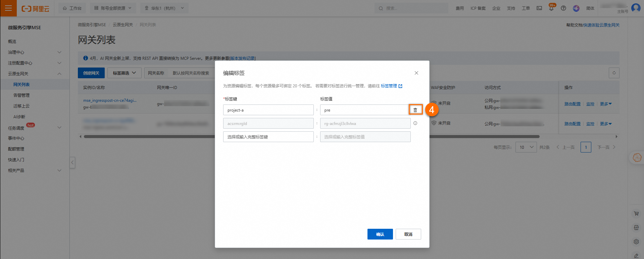Open Enterprise menu in top bar
The height and width of the screenshot is (259, 644).
[496, 8]
